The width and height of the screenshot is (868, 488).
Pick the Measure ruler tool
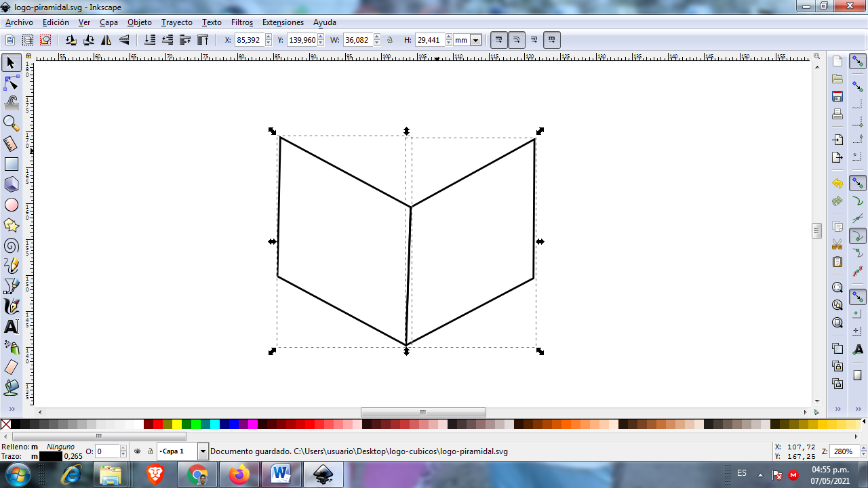tap(11, 144)
